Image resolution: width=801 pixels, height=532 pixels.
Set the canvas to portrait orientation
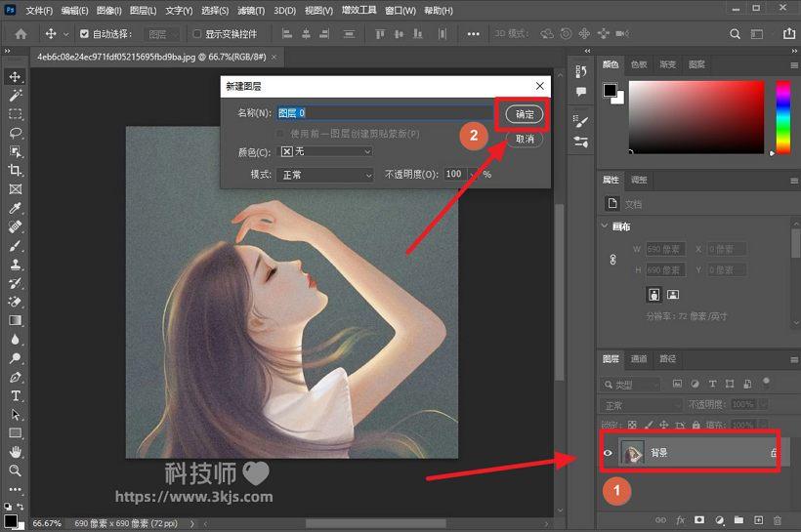coord(653,295)
